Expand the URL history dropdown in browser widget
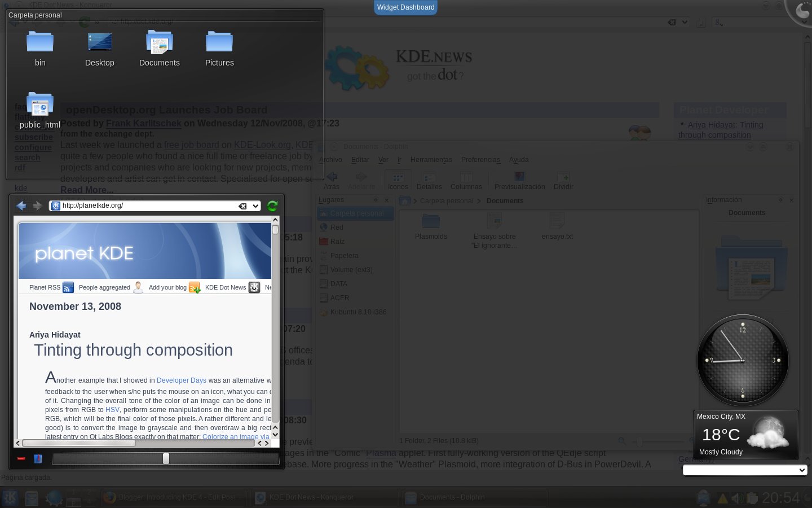 [255, 206]
